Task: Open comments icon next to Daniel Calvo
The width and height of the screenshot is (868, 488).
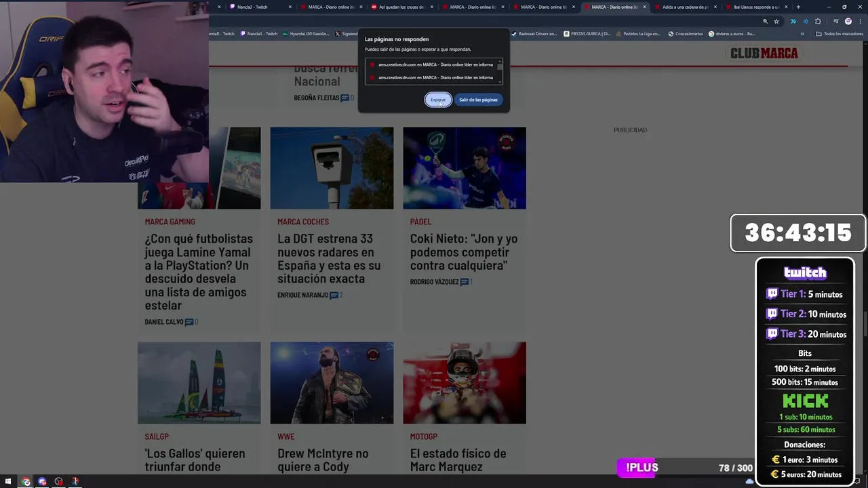Action: [189, 322]
